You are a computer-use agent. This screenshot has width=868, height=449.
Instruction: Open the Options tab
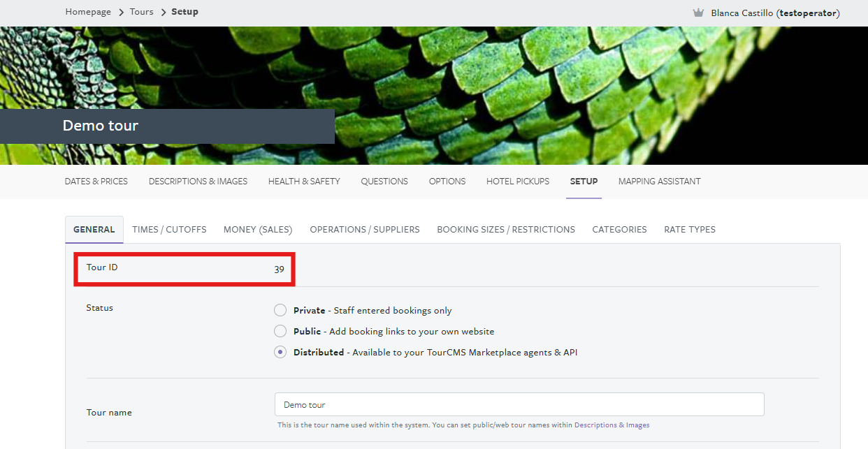click(447, 182)
